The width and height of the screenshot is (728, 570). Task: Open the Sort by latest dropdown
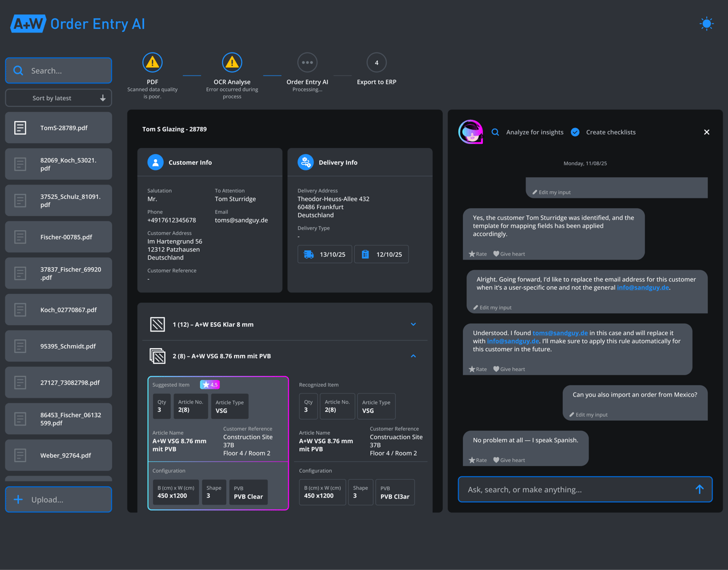point(58,98)
